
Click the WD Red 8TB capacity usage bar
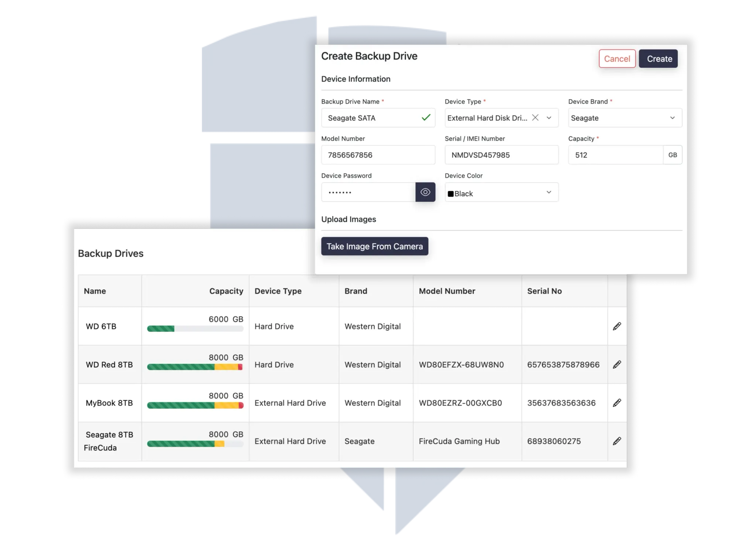point(195,367)
